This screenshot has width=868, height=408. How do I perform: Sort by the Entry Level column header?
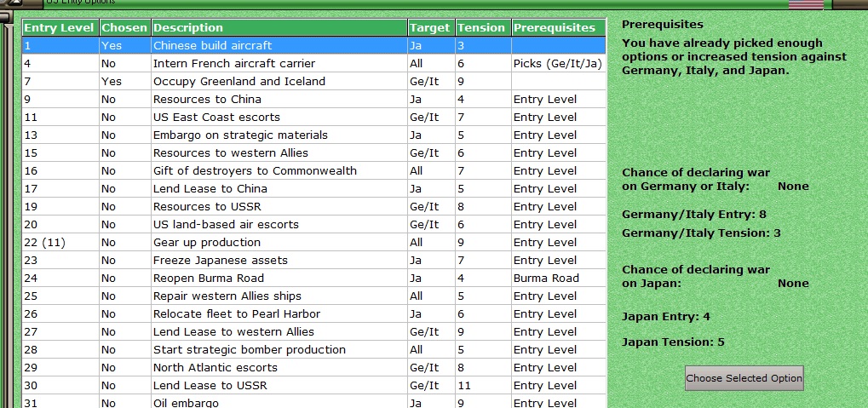60,27
